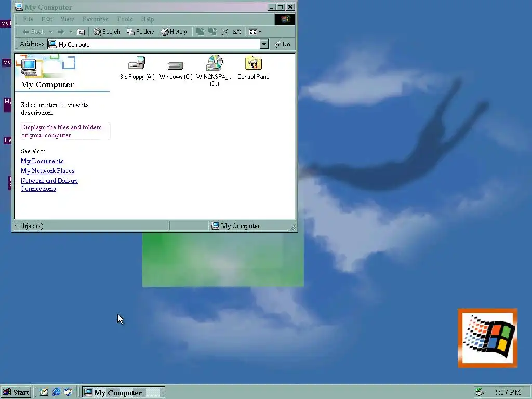Viewport: 532px width, 399px height.
Task: Click the My Computer icon in Address bar
Action: [52, 45]
